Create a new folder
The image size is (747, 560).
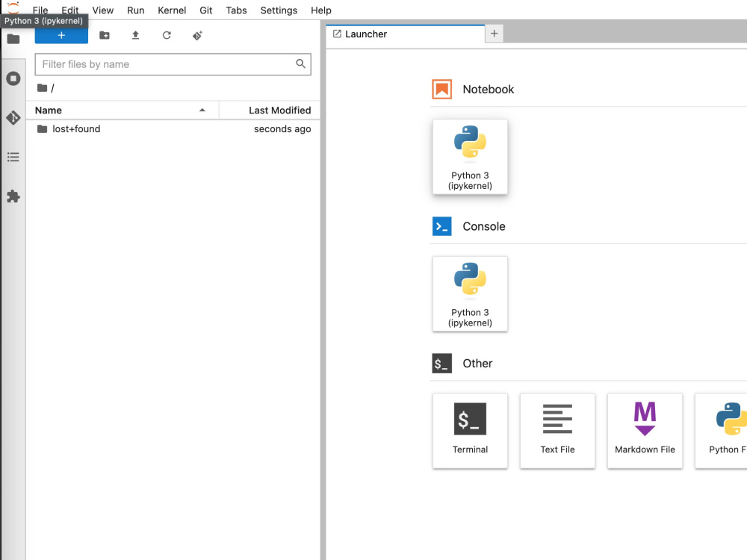tap(105, 35)
